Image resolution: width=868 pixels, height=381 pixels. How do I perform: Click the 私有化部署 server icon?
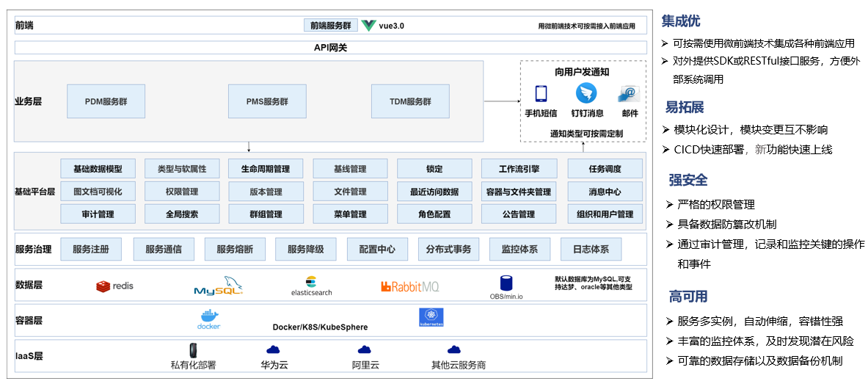(194, 350)
